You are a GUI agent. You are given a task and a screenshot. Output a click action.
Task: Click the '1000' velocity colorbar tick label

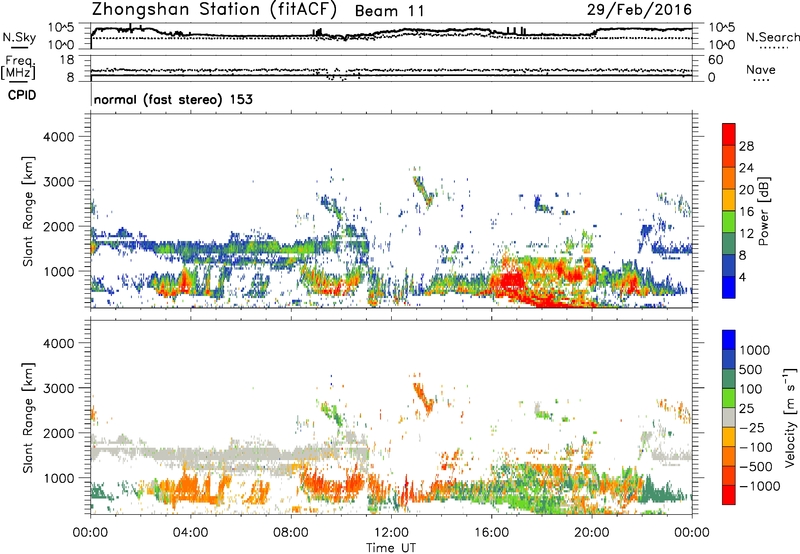[x=755, y=350]
